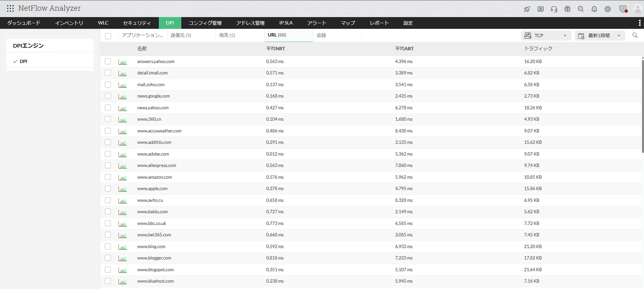Sort by the トラフィック column header
The image size is (644, 289).
click(x=538, y=49)
